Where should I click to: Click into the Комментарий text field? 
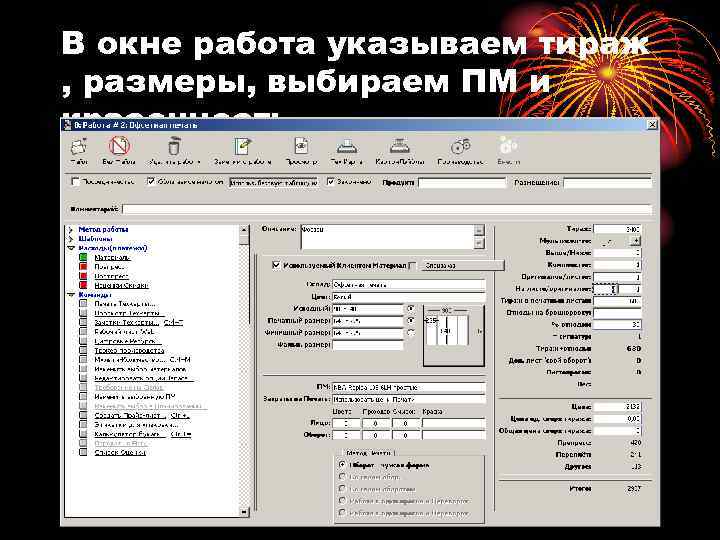387,209
